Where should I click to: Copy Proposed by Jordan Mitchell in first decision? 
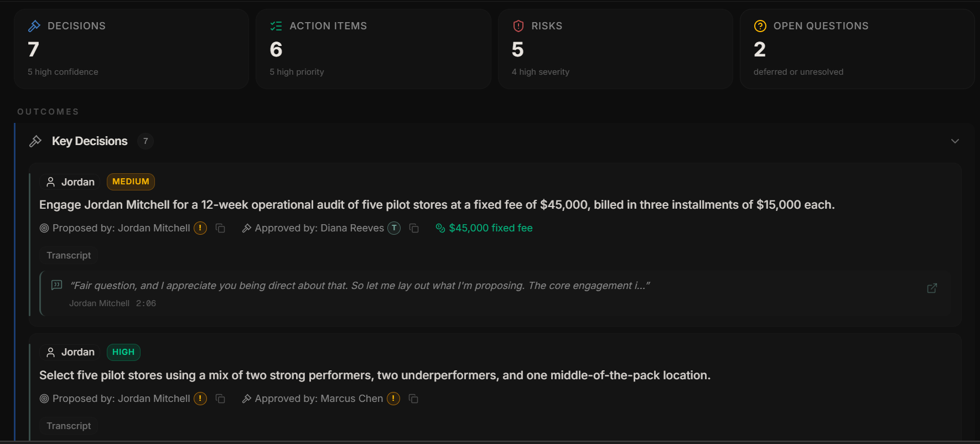pos(220,228)
